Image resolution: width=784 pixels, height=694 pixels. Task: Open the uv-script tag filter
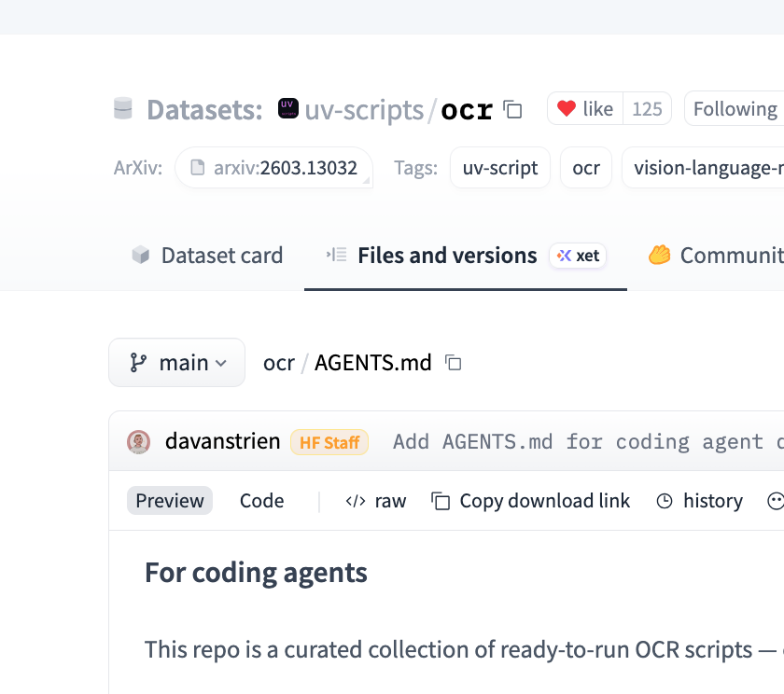tap(499, 168)
